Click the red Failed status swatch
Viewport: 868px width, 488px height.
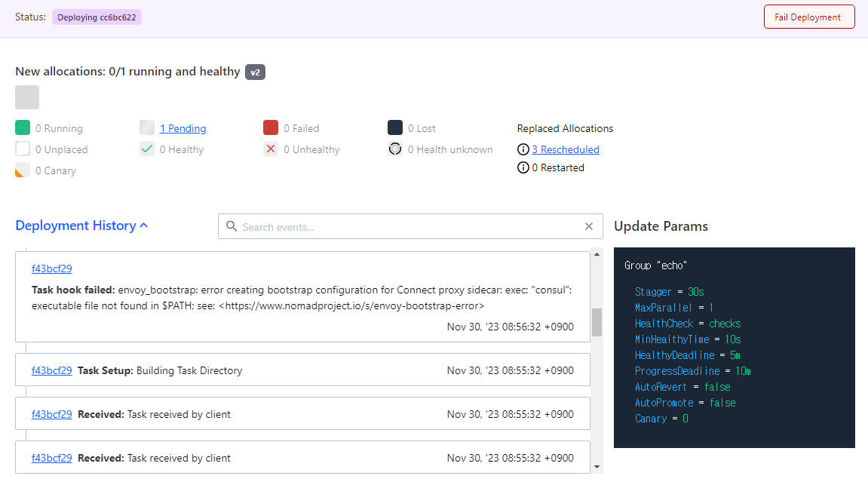coord(271,128)
